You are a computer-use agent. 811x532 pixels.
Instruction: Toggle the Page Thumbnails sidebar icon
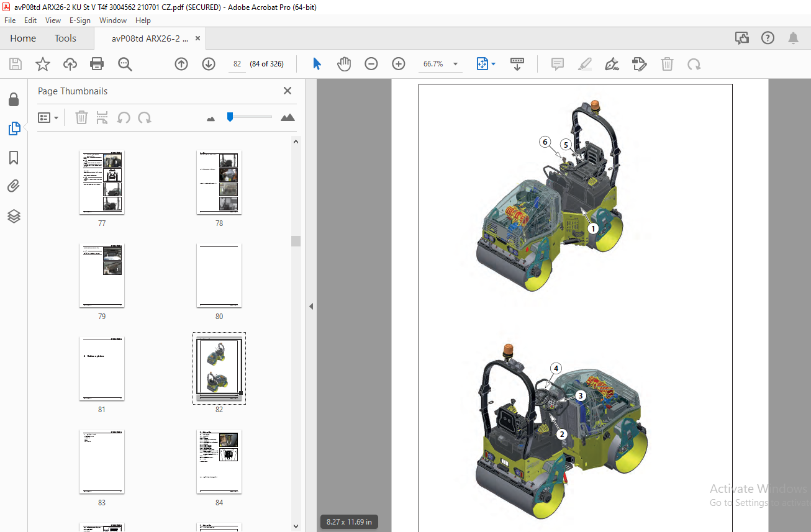point(14,128)
